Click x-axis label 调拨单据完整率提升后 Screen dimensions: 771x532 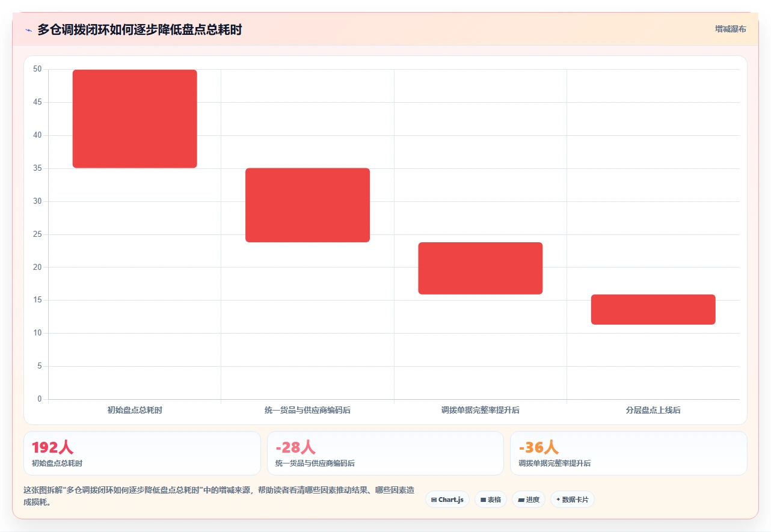click(481, 411)
